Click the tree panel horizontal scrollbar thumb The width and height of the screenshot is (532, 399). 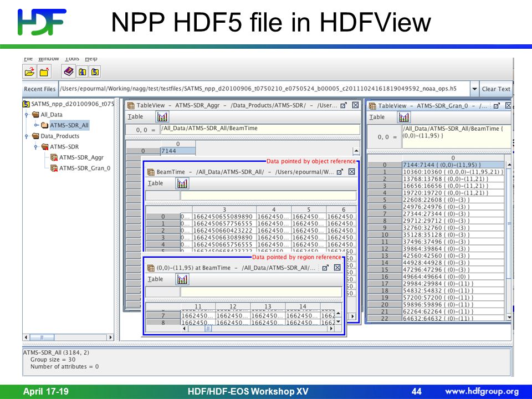42,337
